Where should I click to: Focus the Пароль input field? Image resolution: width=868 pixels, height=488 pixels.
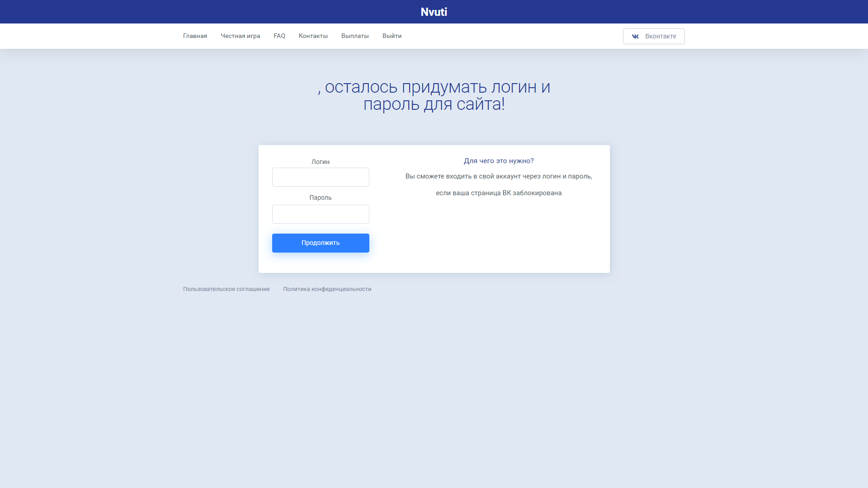coord(320,214)
